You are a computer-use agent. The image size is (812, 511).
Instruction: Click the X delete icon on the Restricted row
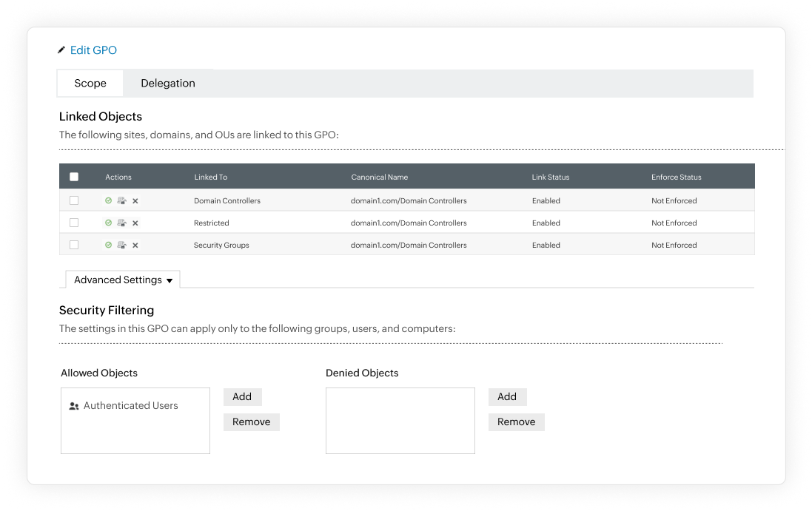(134, 223)
